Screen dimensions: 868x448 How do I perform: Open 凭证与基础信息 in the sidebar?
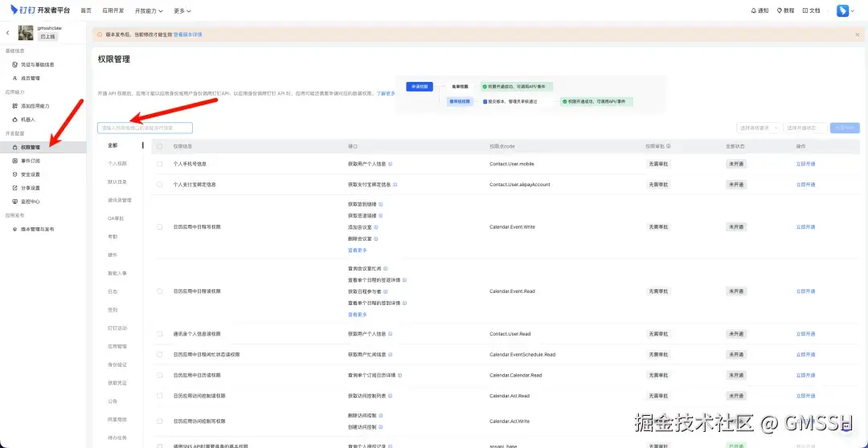coord(38,65)
